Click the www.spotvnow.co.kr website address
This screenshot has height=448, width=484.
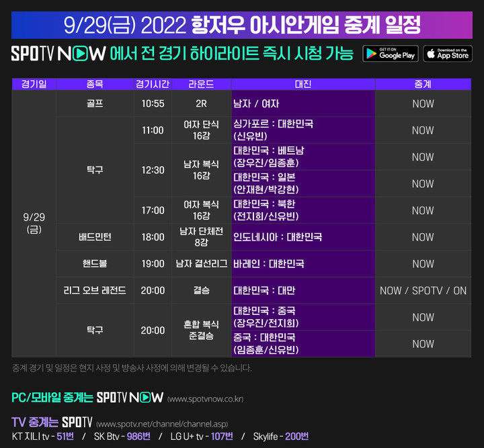coord(205,399)
